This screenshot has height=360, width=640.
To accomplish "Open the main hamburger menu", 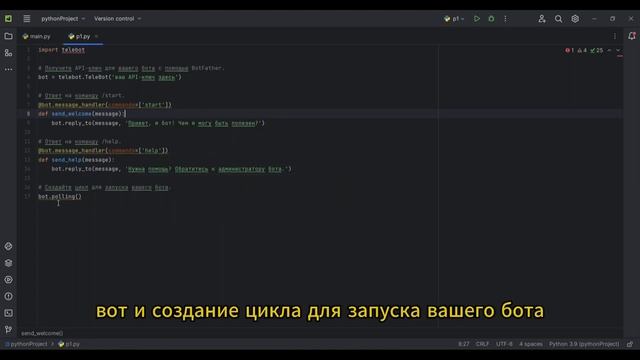I will (x=27, y=19).
